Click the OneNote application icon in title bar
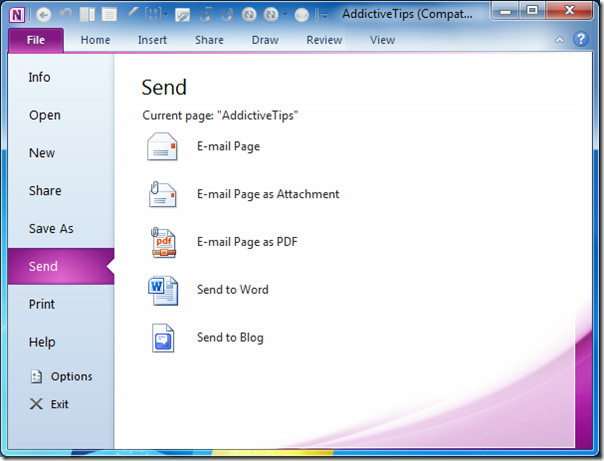Viewport: 604px width, 461px height. 17,15
